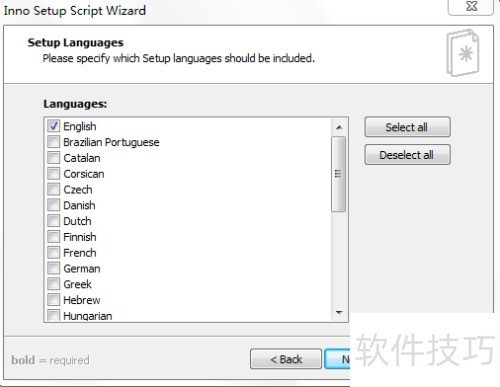Select the Dutch text label

pos(77,221)
